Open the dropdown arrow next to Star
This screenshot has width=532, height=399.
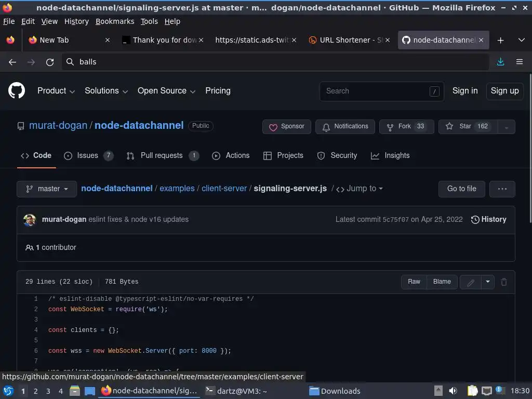(x=507, y=127)
